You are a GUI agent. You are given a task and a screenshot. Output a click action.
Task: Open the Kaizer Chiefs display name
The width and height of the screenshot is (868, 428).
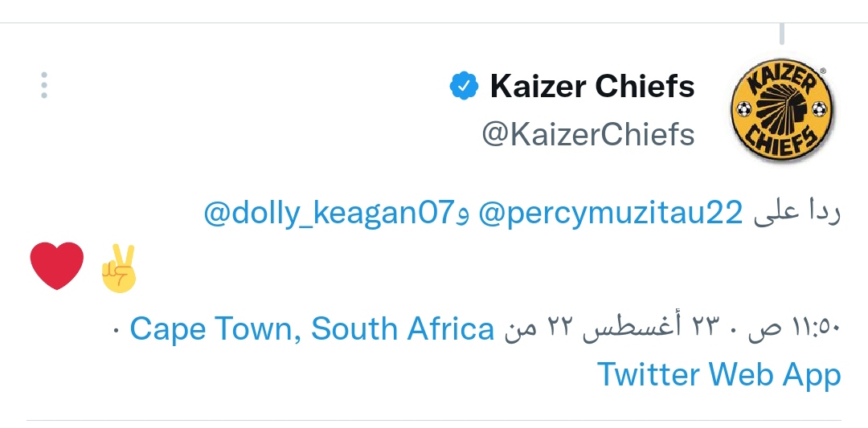click(592, 86)
